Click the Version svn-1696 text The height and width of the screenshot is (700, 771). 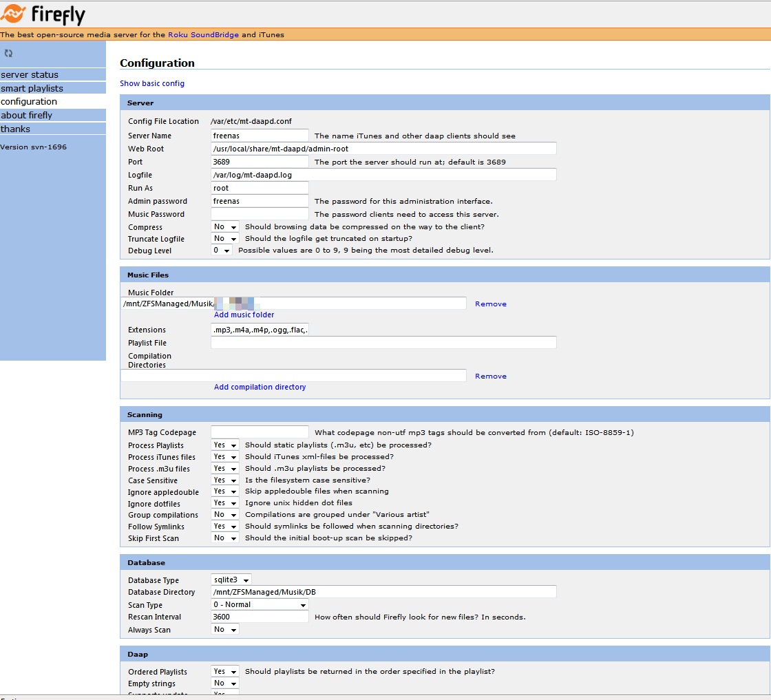(x=34, y=147)
